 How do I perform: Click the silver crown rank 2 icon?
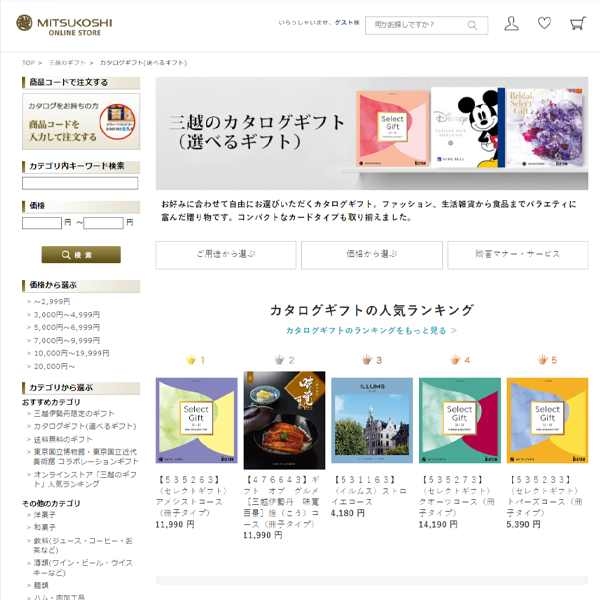(x=279, y=360)
